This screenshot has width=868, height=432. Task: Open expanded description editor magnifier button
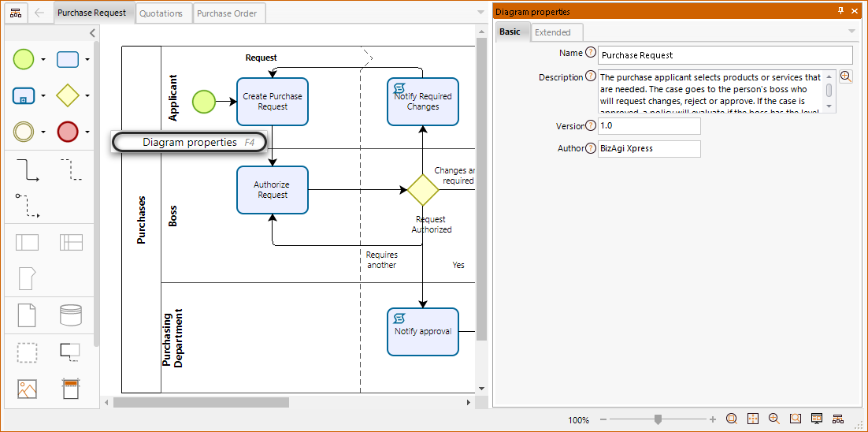(845, 76)
